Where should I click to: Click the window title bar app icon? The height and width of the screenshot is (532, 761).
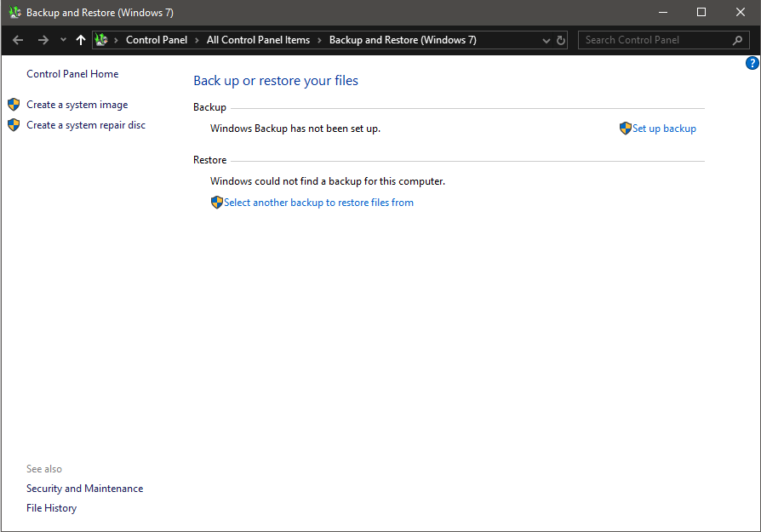pyautogui.click(x=15, y=13)
